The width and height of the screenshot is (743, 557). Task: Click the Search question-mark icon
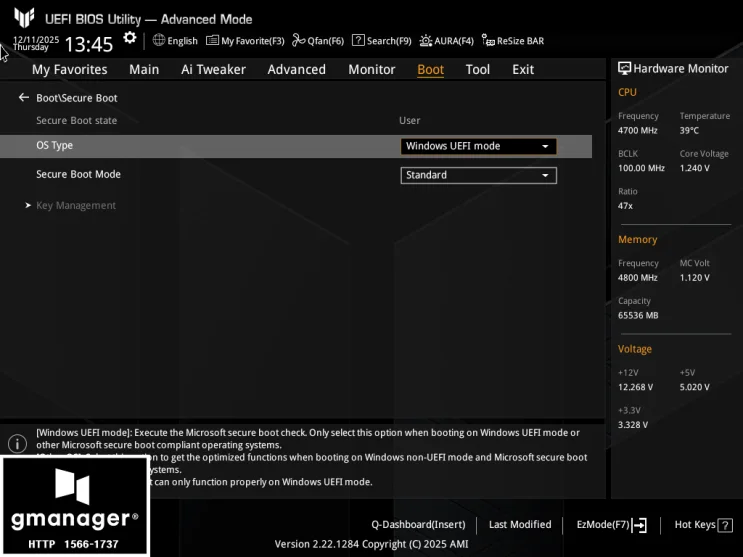[x=358, y=40]
